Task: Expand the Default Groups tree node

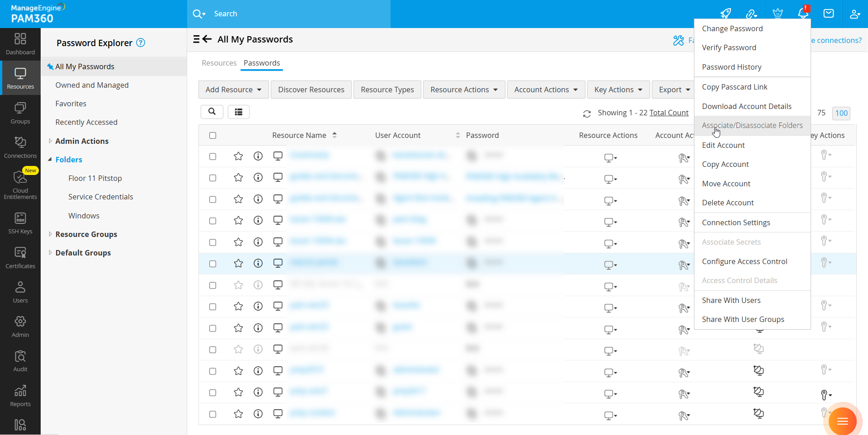Action: [50, 253]
